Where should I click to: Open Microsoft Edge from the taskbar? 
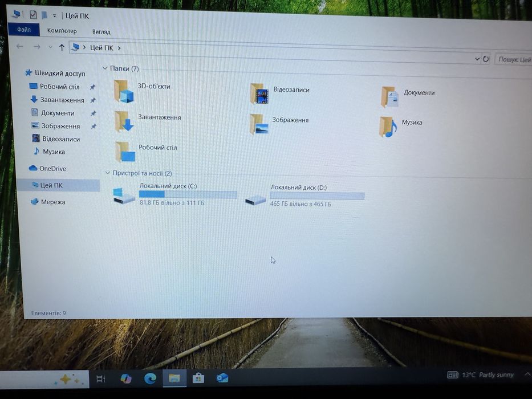[x=150, y=378]
